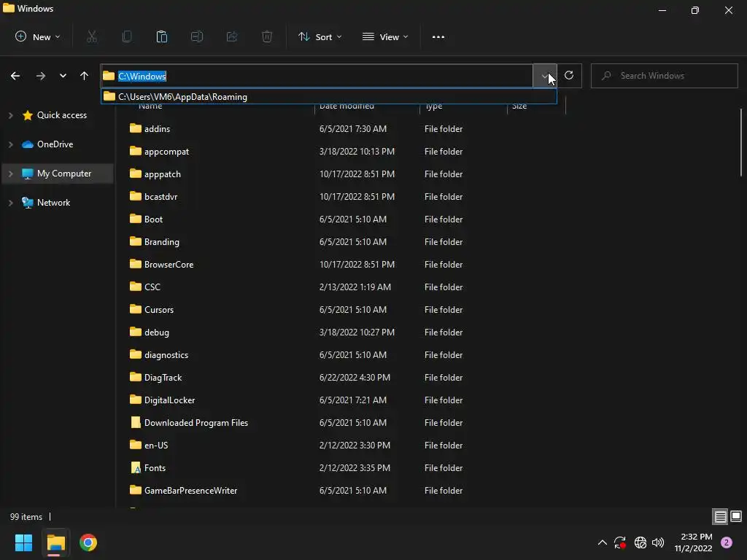Click the Quick access star icon
Screen dimensions: 747x560
(x=28, y=115)
